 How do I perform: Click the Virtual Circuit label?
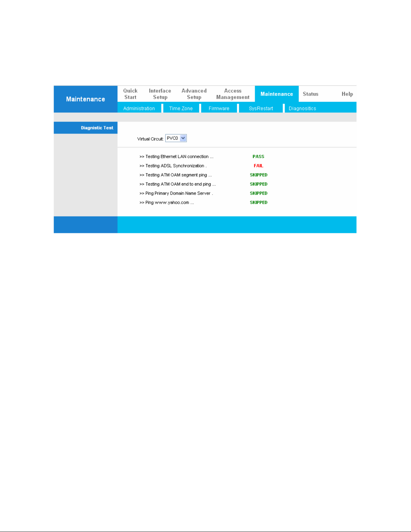point(150,139)
